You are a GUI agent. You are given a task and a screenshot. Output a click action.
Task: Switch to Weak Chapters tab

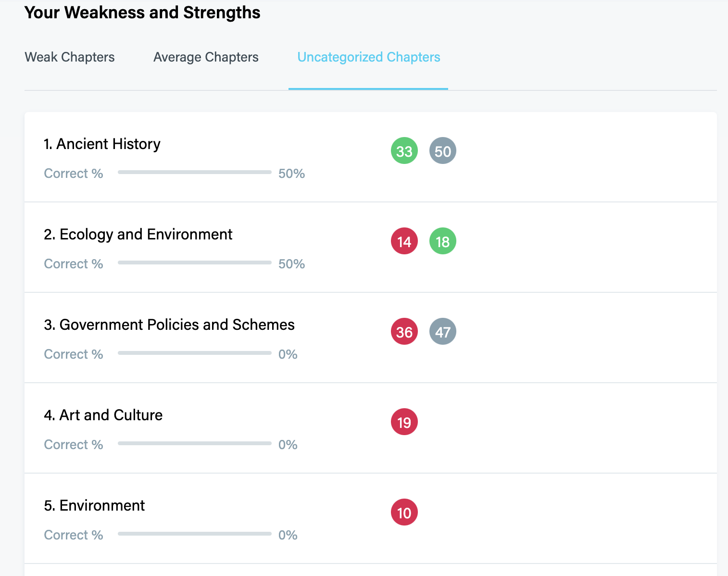point(70,57)
